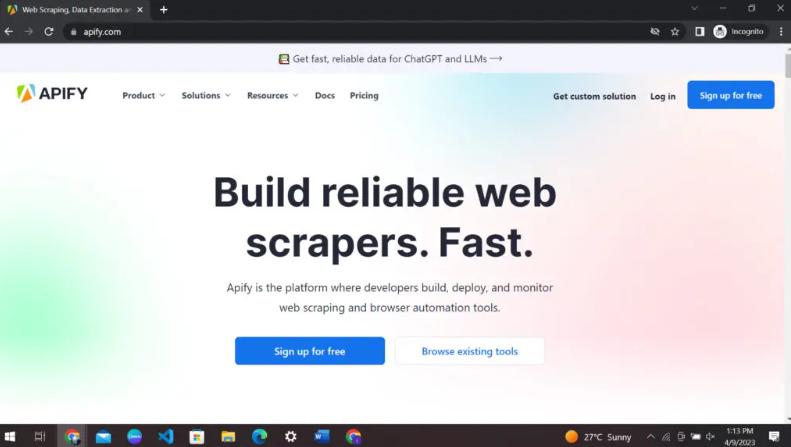Viewport: 791px width, 447px height.
Task: Click the ChatGPT and LLMs banner link
Action: (x=390, y=59)
